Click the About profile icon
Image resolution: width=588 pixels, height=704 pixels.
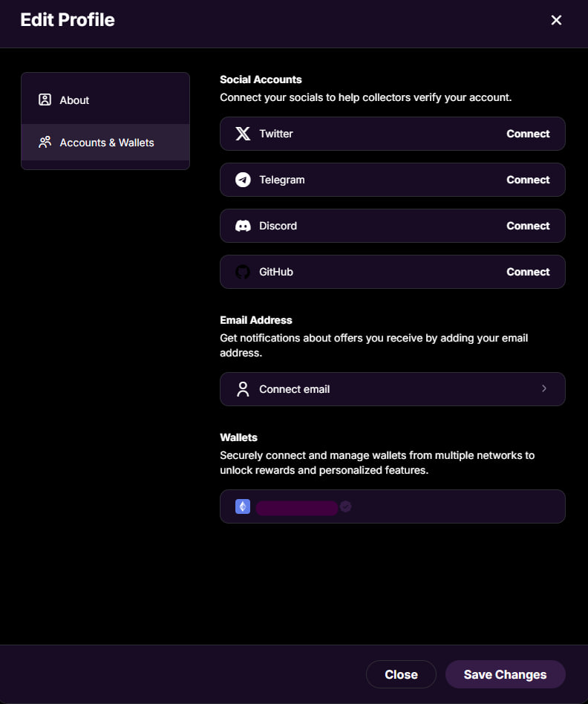tap(45, 100)
